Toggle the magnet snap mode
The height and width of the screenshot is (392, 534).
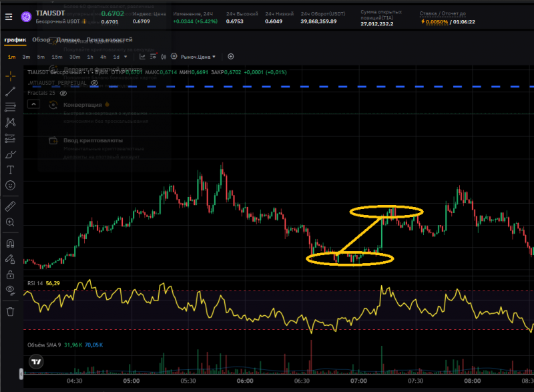[10, 244]
